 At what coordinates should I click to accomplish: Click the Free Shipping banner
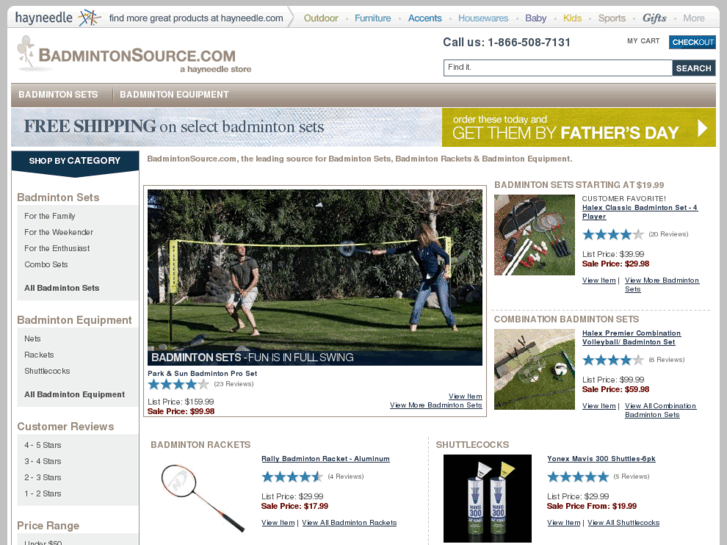tap(226, 127)
